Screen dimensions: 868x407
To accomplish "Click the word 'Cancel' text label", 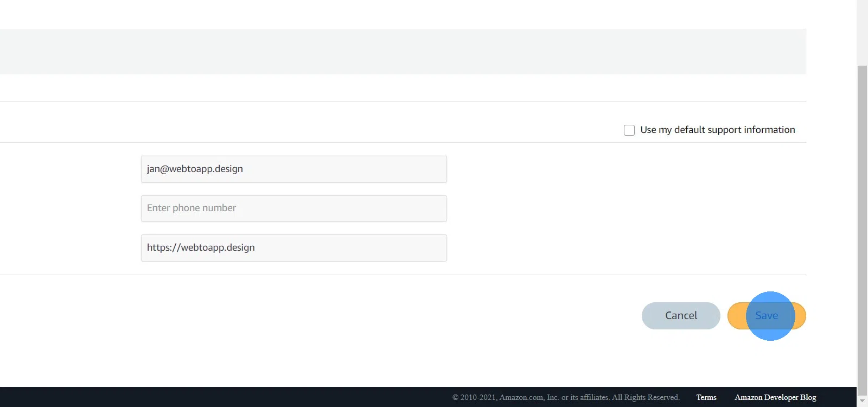I will coord(681,316).
